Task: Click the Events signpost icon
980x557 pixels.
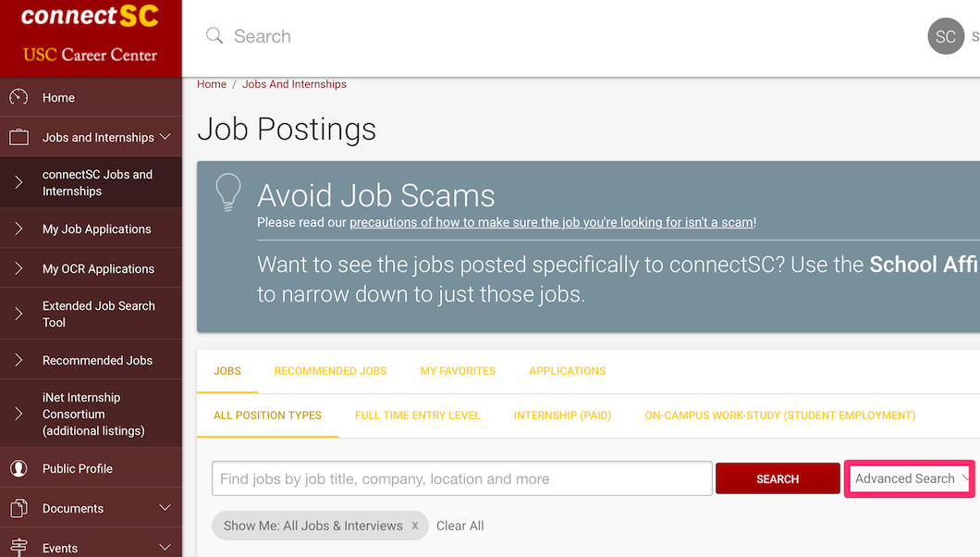Action: click(x=18, y=548)
